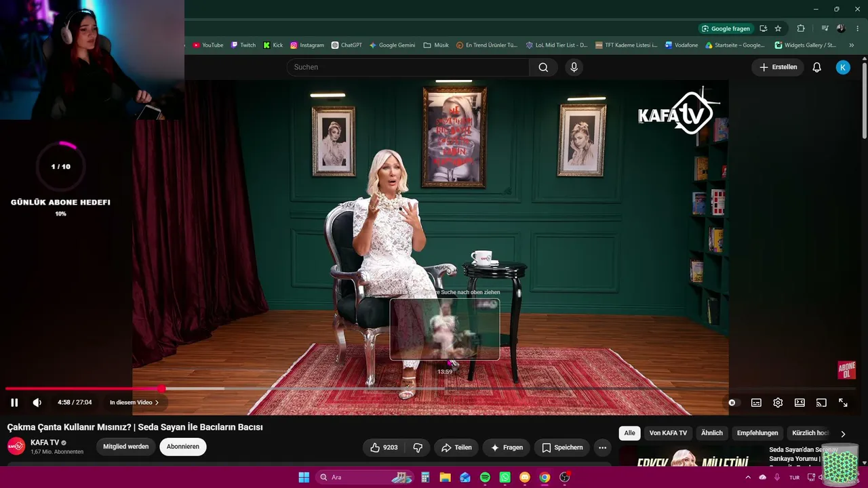Show hidden system tray icons
Viewport: 868px width, 488px height.
pos(748,477)
